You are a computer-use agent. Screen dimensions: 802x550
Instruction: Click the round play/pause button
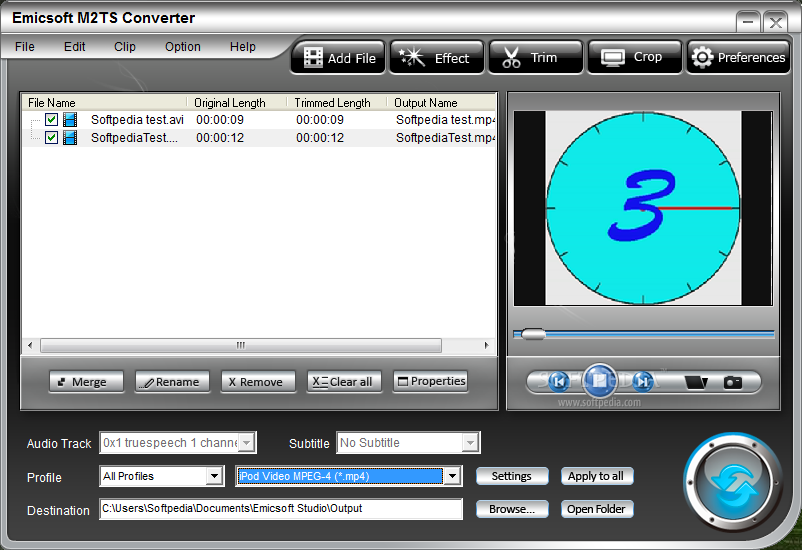click(600, 381)
